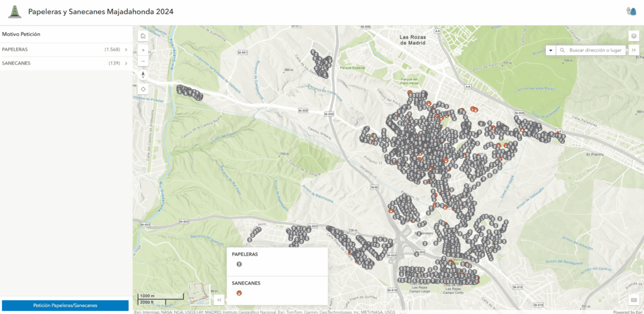
Task: Click the Powered by Esri link
Action: (627, 311)
